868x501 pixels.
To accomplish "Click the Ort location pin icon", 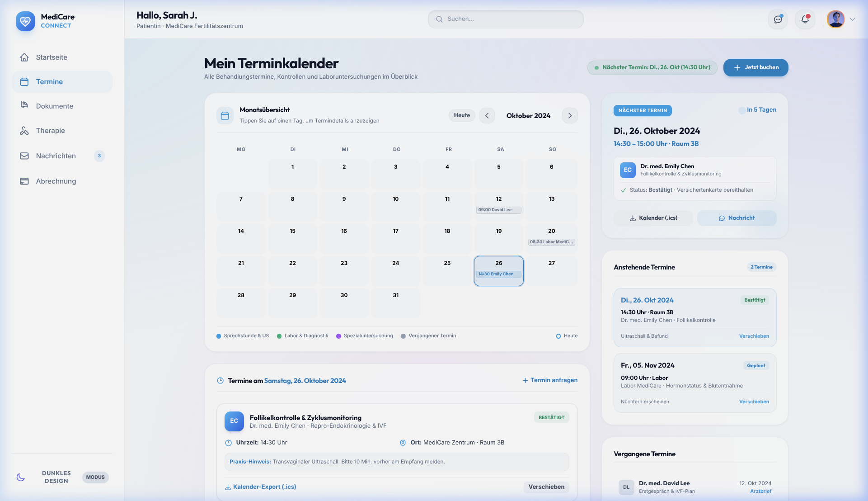I will click(x=403, y=443).
